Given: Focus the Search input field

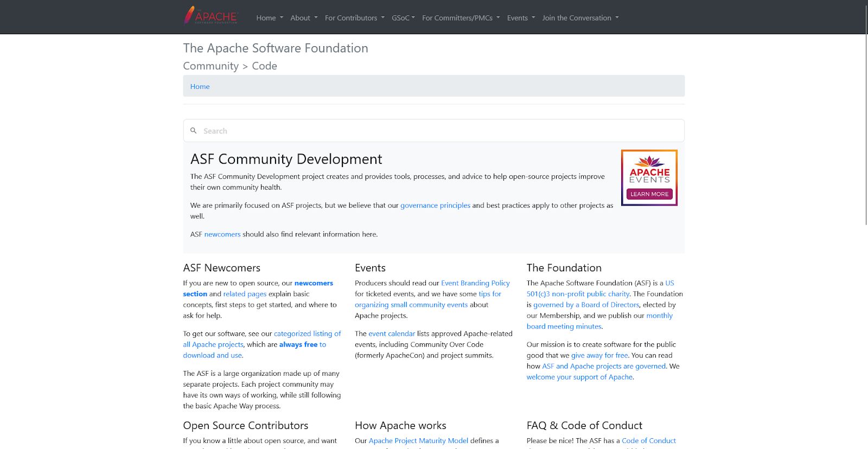Looking at the screenshot, I should 434,131.
